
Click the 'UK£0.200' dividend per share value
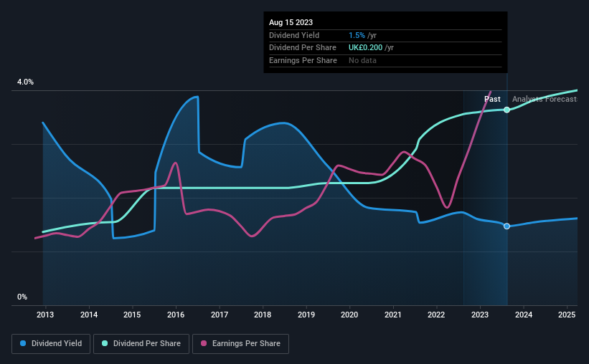365,48
